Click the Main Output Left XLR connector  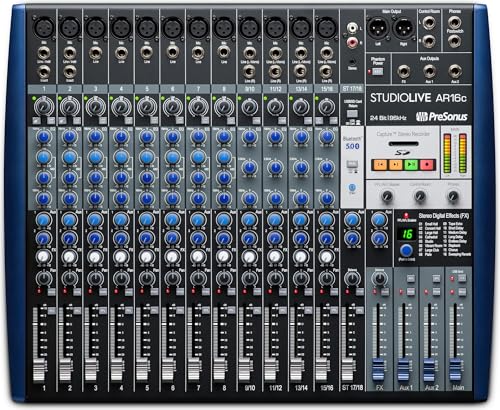coord(378,27)
